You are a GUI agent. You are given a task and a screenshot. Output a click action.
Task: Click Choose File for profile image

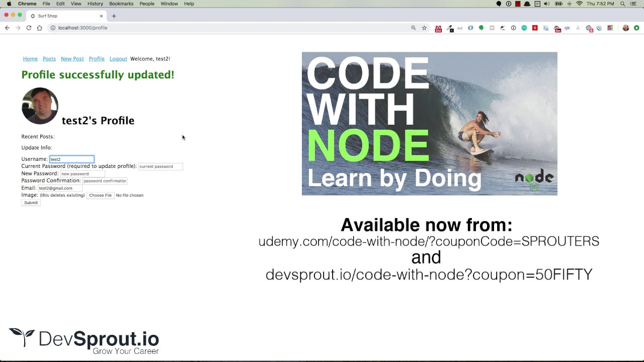click(101, 195)
